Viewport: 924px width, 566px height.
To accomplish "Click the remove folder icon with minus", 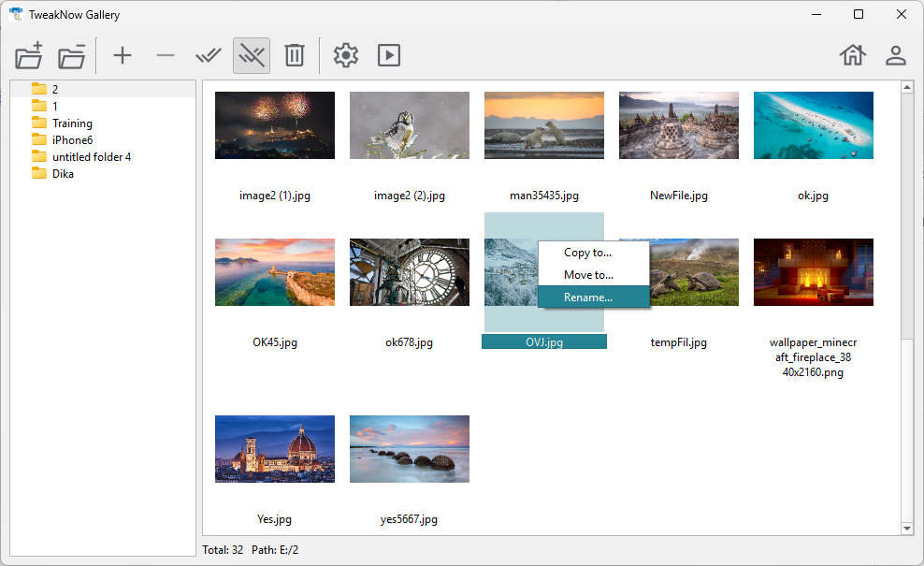I will pyautogui.click(x=72, y=55).
